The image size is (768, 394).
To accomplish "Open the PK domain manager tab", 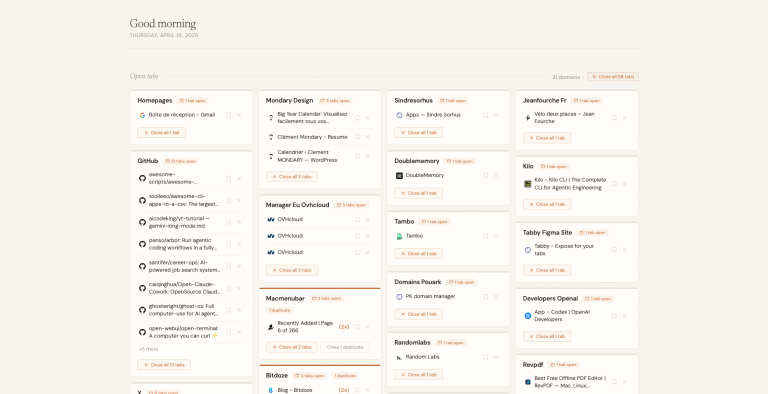I will pyautogui.click(x=431, y=296).
